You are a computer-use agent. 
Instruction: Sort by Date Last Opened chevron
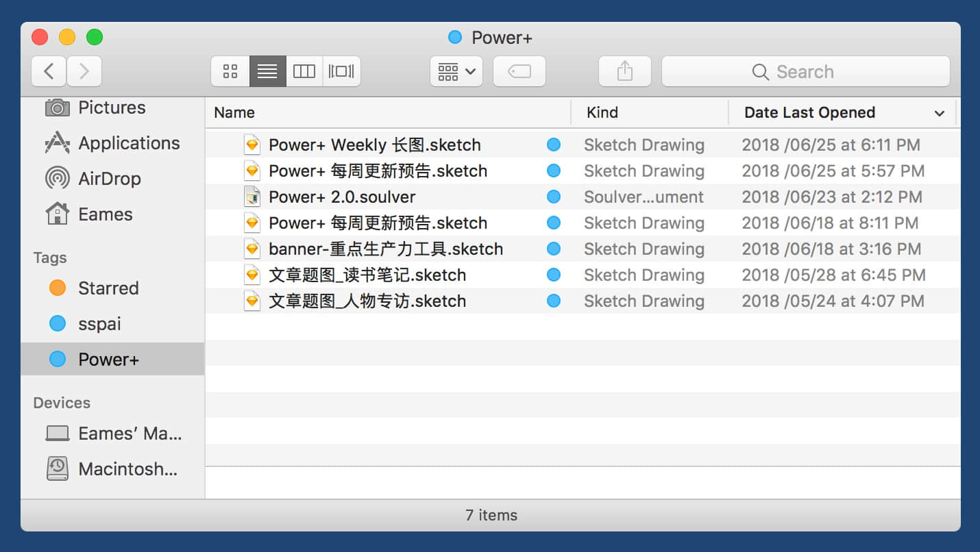[x=939, y=113]
